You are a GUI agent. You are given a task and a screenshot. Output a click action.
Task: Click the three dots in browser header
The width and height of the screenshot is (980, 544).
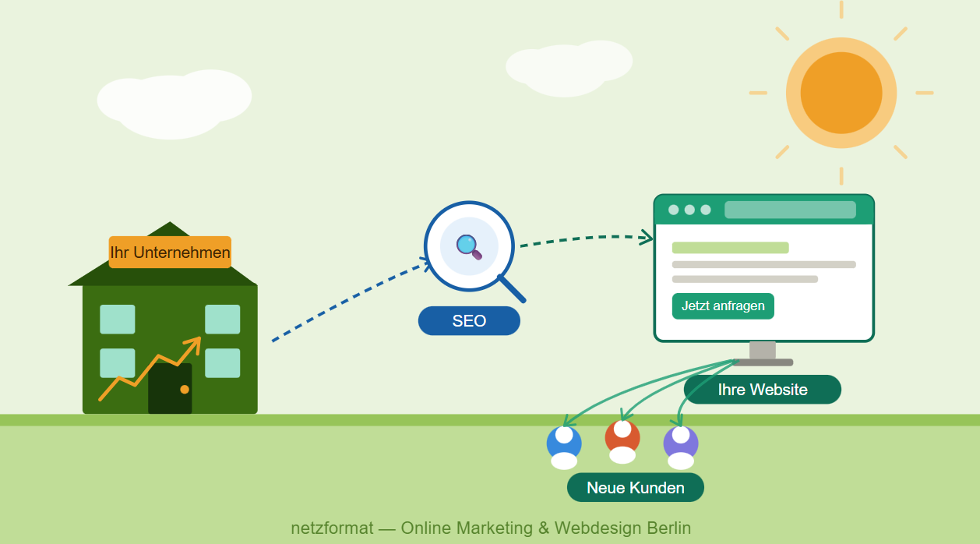689,210
